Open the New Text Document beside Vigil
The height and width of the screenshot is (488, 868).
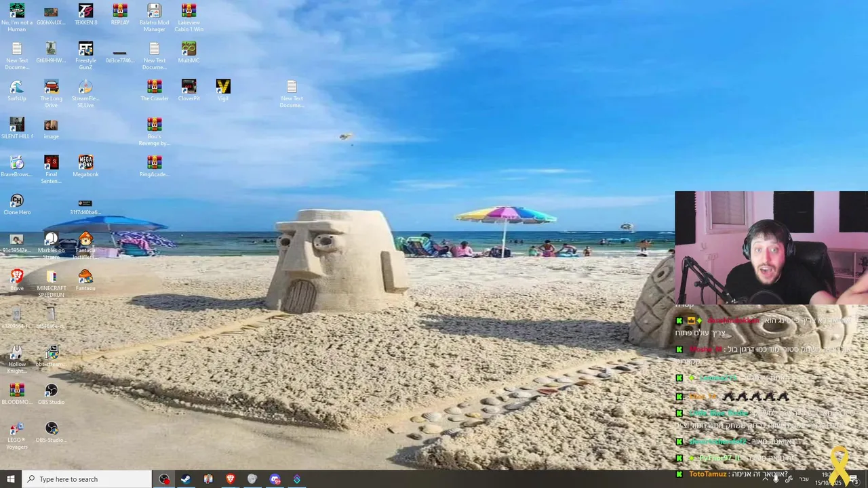click(292, 93)
